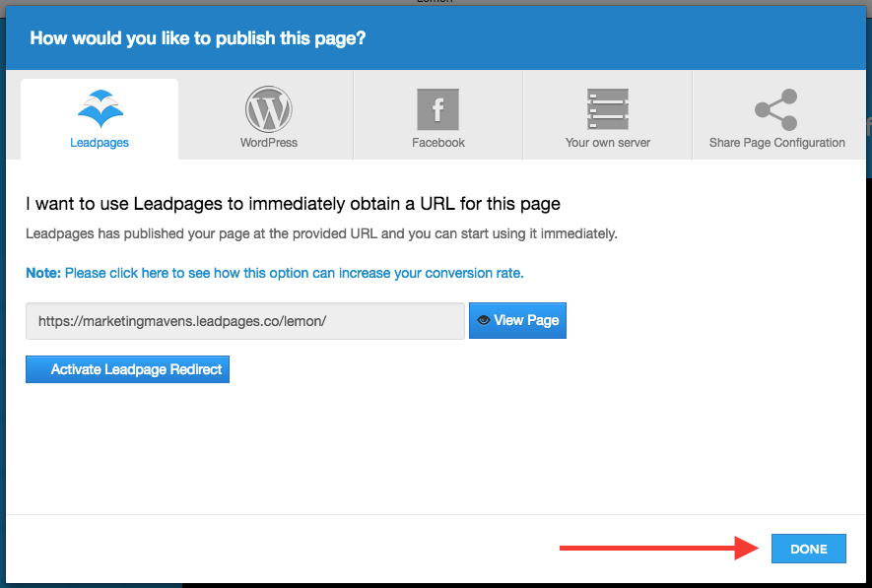Click the DONE button
872x588 pixels.
(809, 549)
